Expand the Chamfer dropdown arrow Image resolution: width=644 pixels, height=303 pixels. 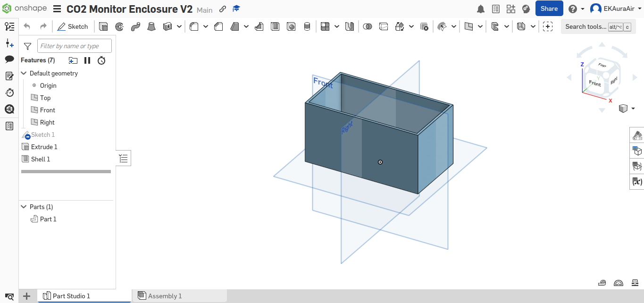coord(246,26)
